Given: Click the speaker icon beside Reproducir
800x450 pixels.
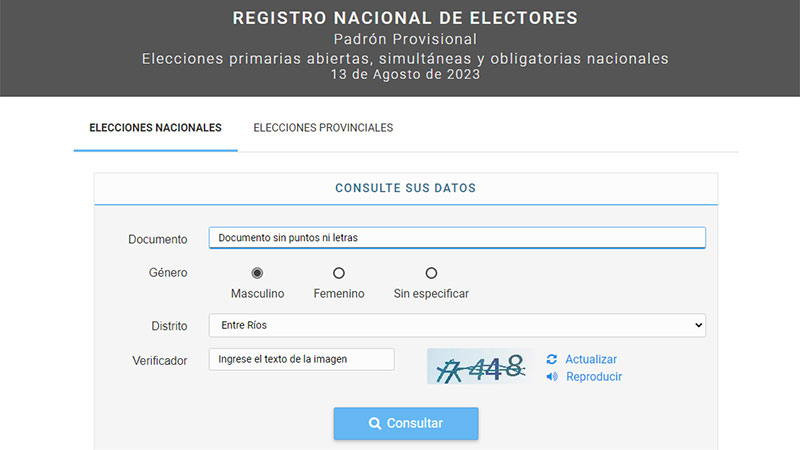Looking at the screenshot, I should [552, 377].
